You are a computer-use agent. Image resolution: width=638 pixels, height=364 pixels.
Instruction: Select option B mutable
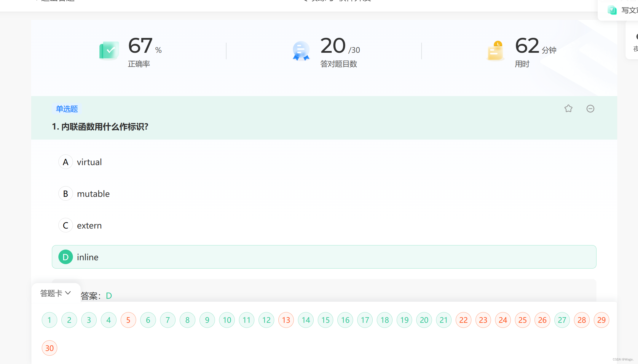(x=66, y=194)
